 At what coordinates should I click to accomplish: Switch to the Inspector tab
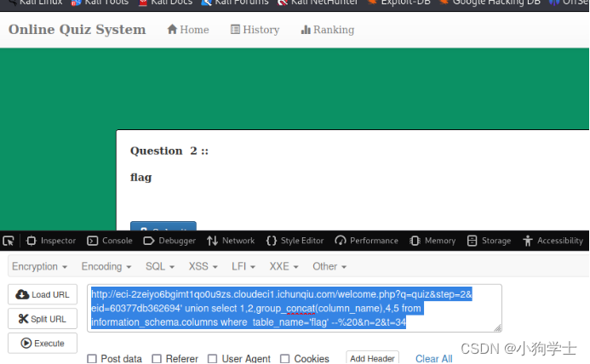point(51,241)
